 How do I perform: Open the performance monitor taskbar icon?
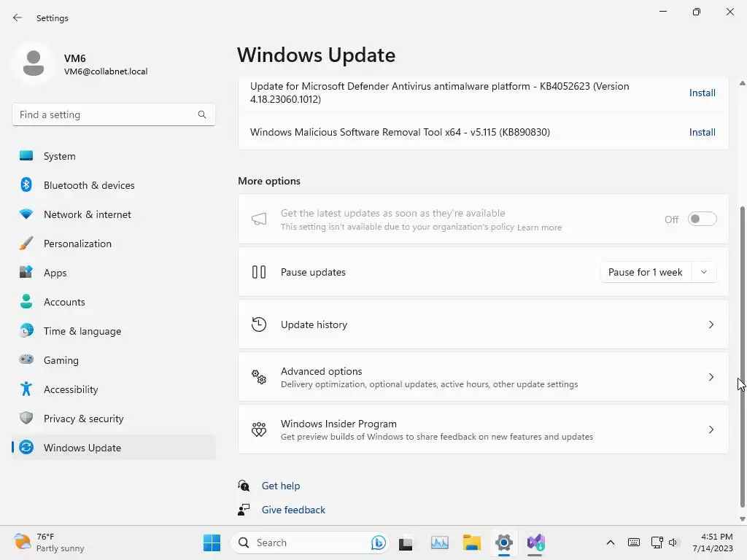coord(439,542)
